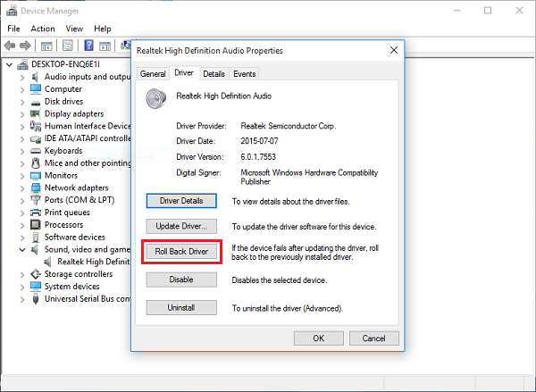Click the speaker icon in Realtek Properties dialog
Image resolution: width=536 pixels, height=392 pixels.
(155, 98)
